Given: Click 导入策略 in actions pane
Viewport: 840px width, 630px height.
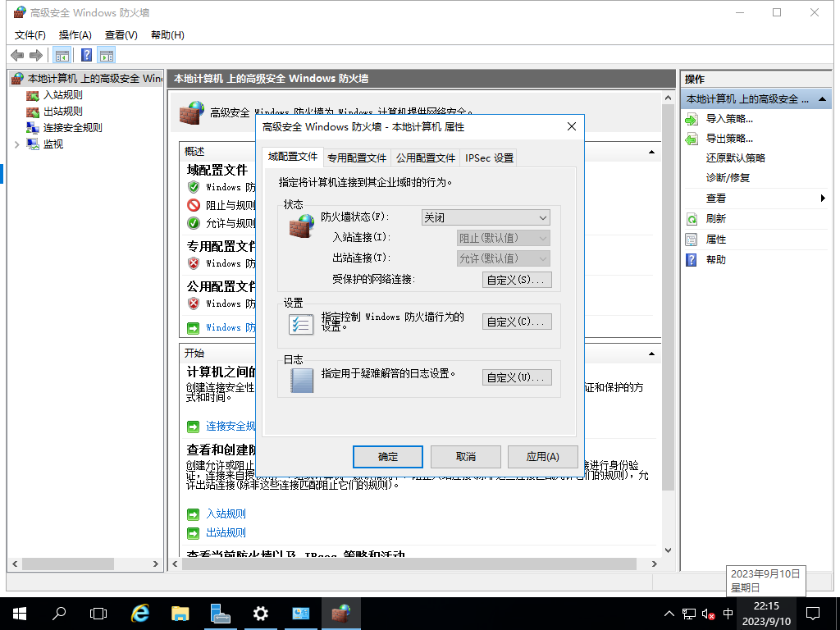Looking at the screenshot, I should tap(729, 119).
